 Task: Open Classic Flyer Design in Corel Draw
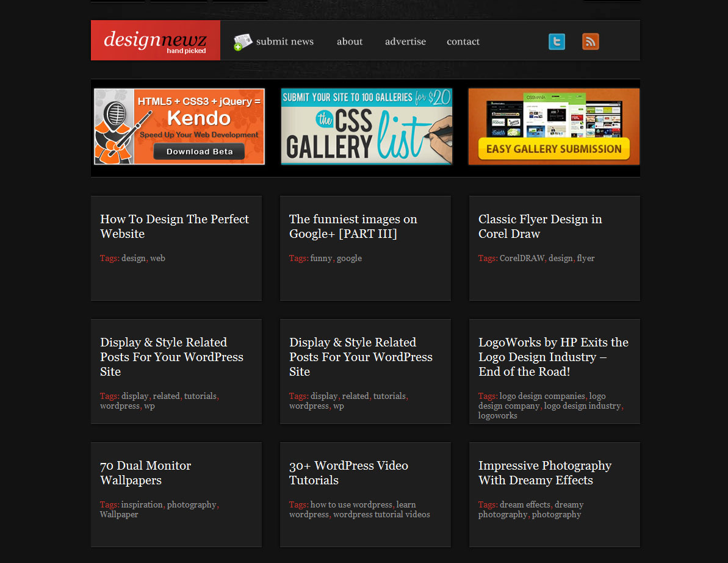(540, 226)
